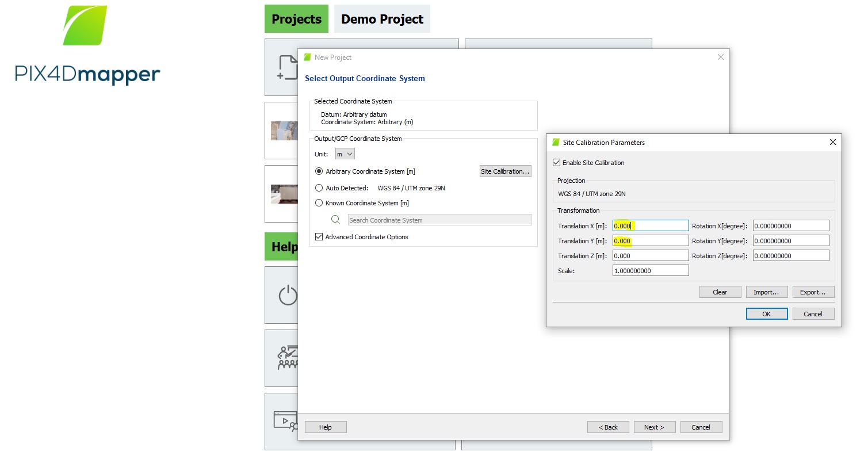Go back with the < Back button
The image size is (868, 471).
[608, 427]
